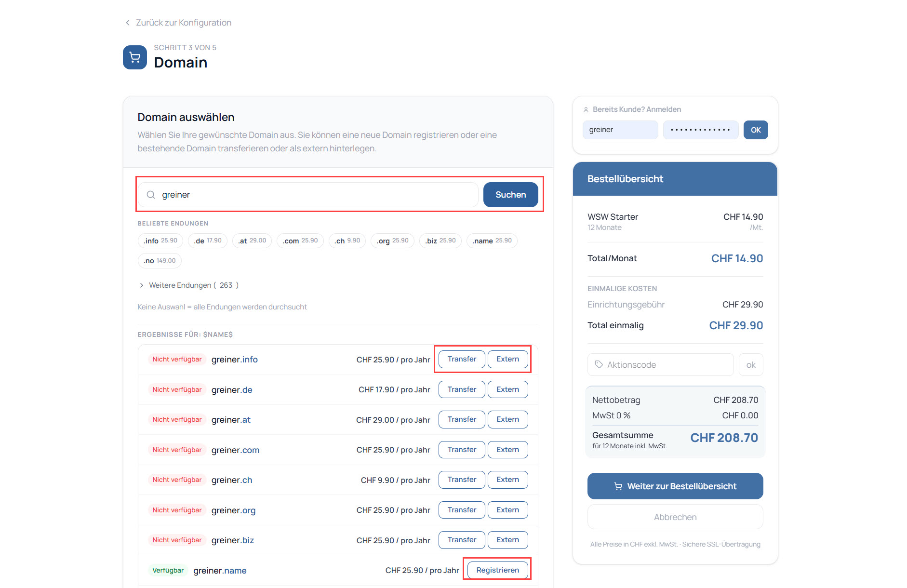The image size is (907, 588).
Task: Click the magnifier icon in domain search field
Action: pyautogui.click(x=151, y=195)
